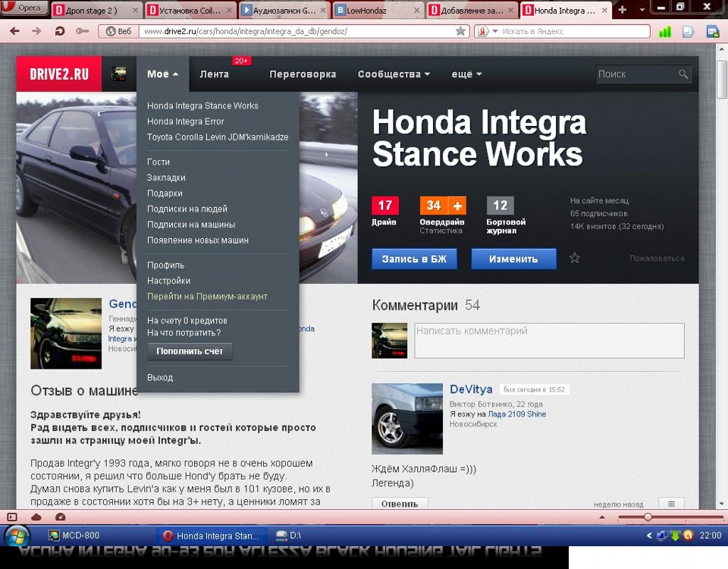Click the search magnifier icon on site
Screen dimensions: 728x569
pyautogui.click(x=683, y=74)
